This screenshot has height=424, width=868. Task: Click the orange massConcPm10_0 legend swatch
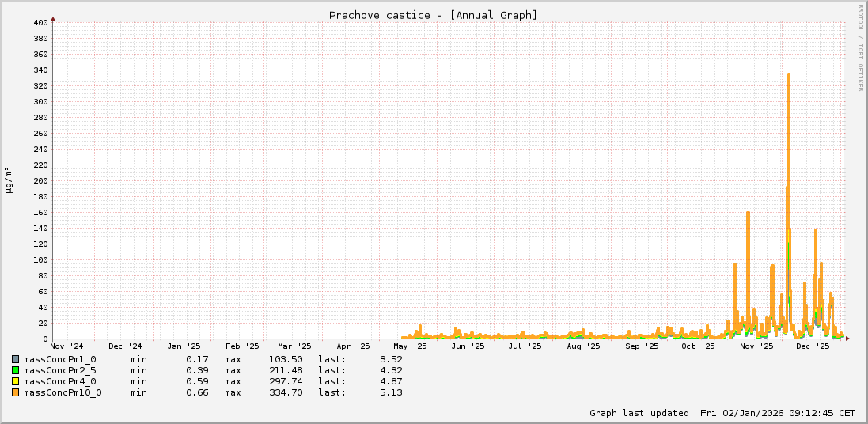(x=15, y=392)
